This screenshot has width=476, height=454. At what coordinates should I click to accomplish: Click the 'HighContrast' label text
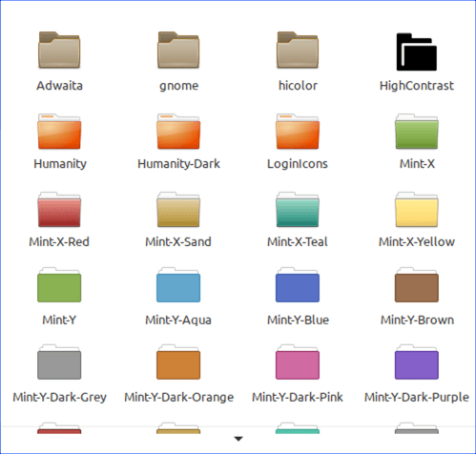417,86
